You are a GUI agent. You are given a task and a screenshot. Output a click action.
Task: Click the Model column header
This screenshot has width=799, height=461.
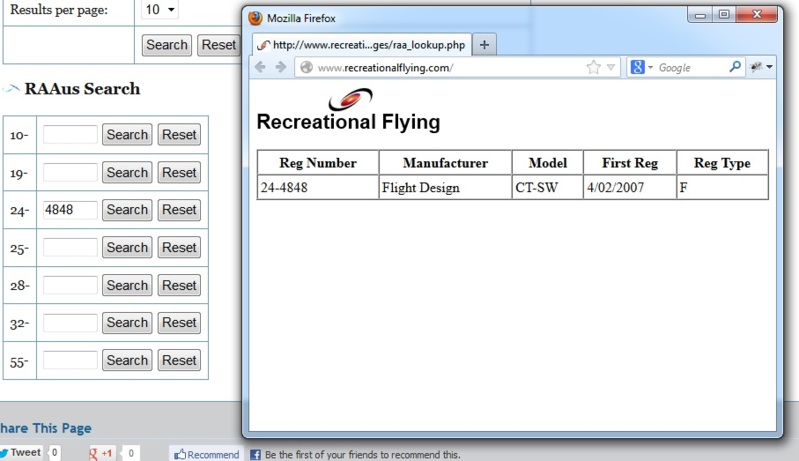tap(547, 163)
